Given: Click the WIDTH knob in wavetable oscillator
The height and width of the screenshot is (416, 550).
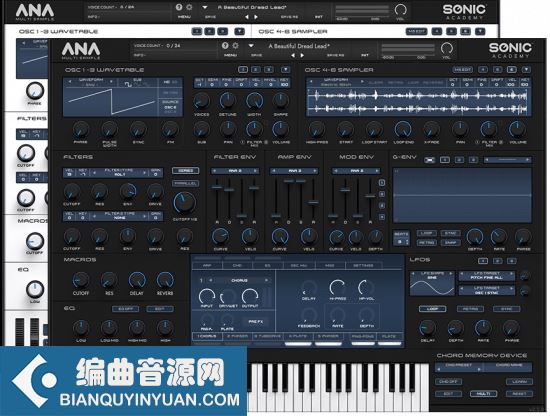Looking at the screenshot, I should click(x=254, y=101).
